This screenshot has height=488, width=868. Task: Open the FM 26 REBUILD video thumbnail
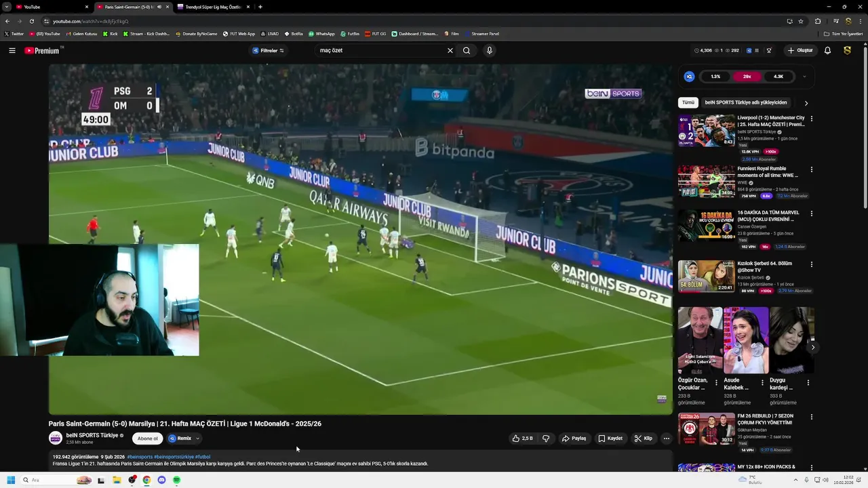[707, 428]
